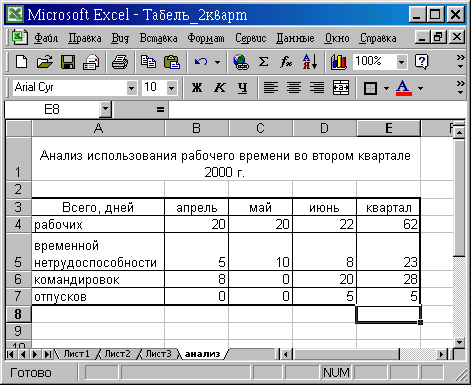Expand the borders style dropdown arrow

point(386,88)
